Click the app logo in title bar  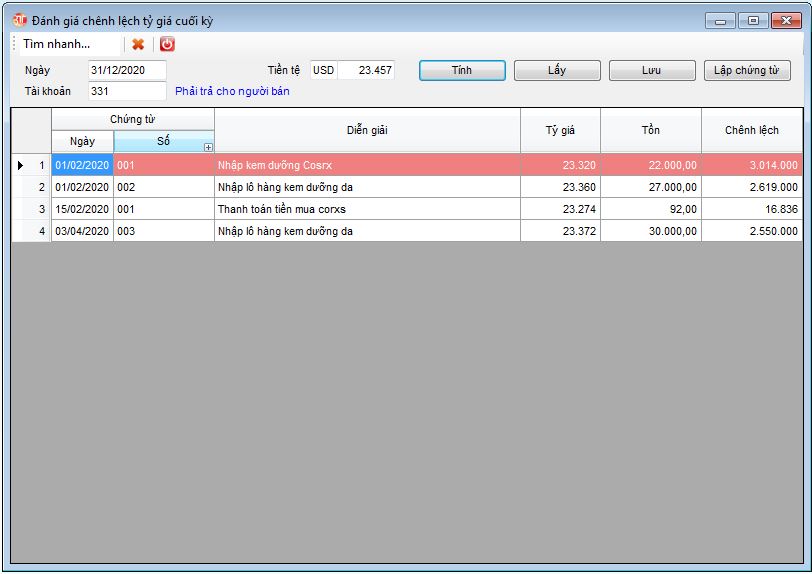coord(20,20)
